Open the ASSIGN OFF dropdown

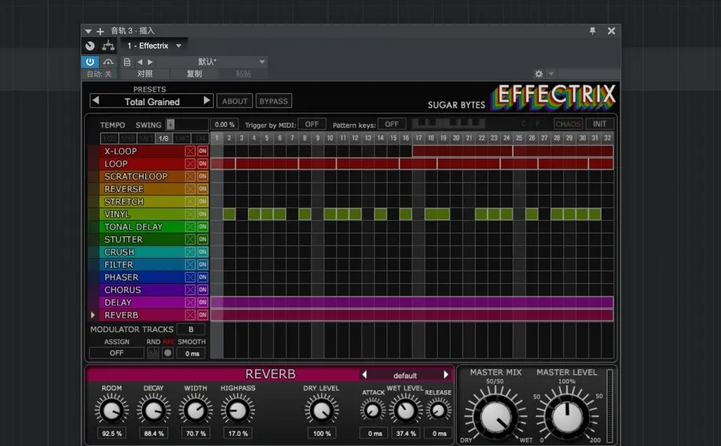point(116,353)
